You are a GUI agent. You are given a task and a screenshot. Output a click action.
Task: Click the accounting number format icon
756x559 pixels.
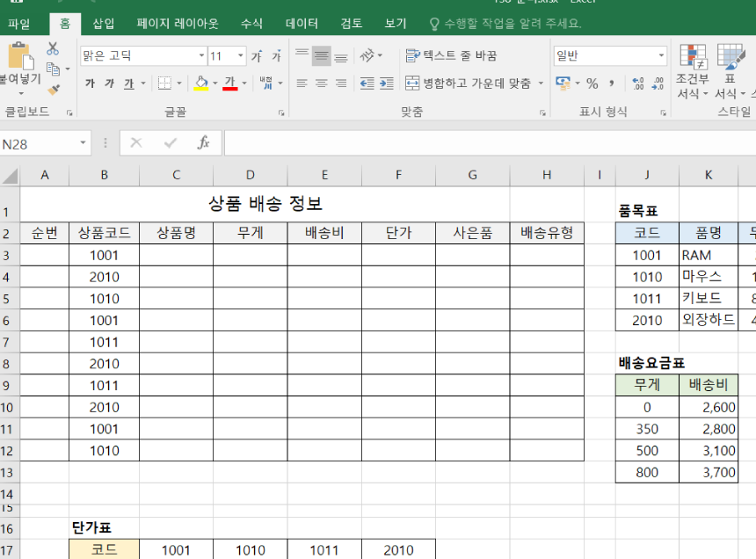[563, 83]
